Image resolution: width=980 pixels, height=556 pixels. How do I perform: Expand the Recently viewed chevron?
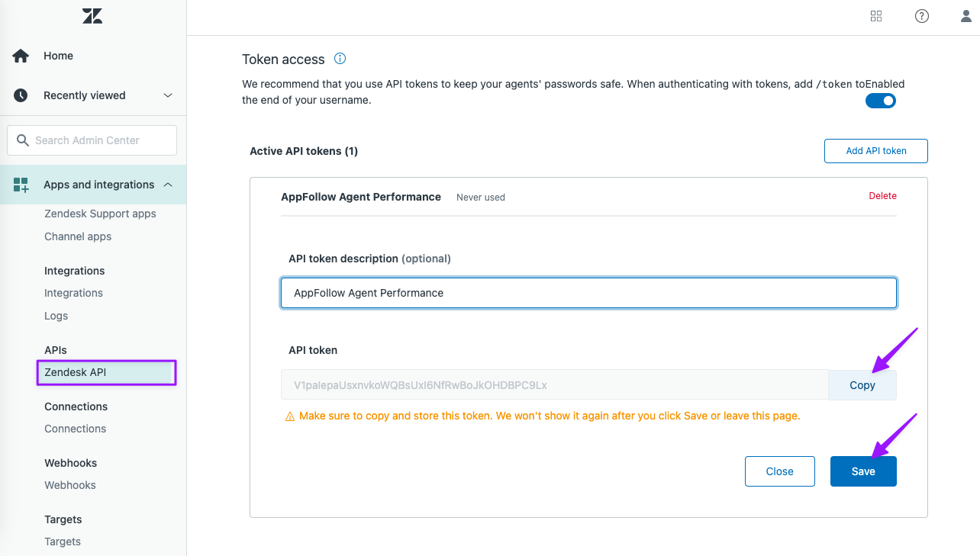169,95
